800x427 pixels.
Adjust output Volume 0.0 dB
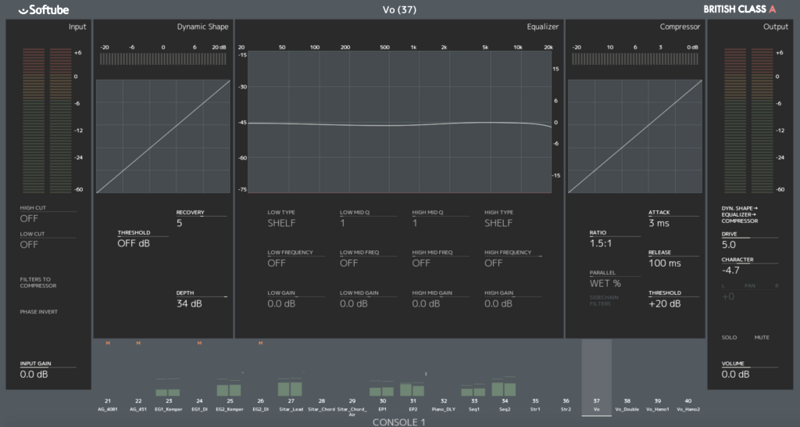[x=749, y=370]
